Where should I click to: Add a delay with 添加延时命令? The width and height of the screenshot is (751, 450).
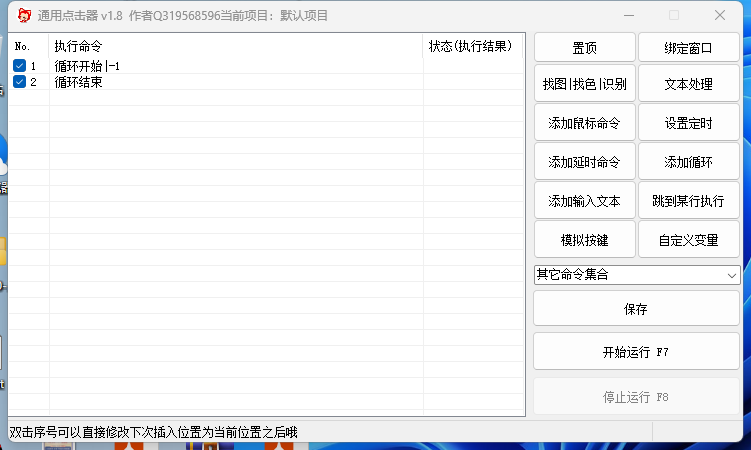click(x=584, y=162)
